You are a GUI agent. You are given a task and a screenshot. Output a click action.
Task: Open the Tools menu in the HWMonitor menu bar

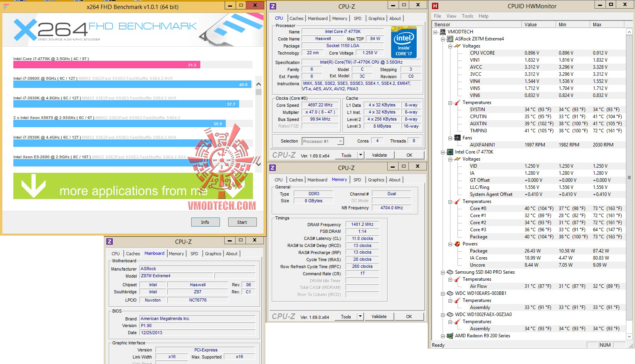click(x=467, y=16)
